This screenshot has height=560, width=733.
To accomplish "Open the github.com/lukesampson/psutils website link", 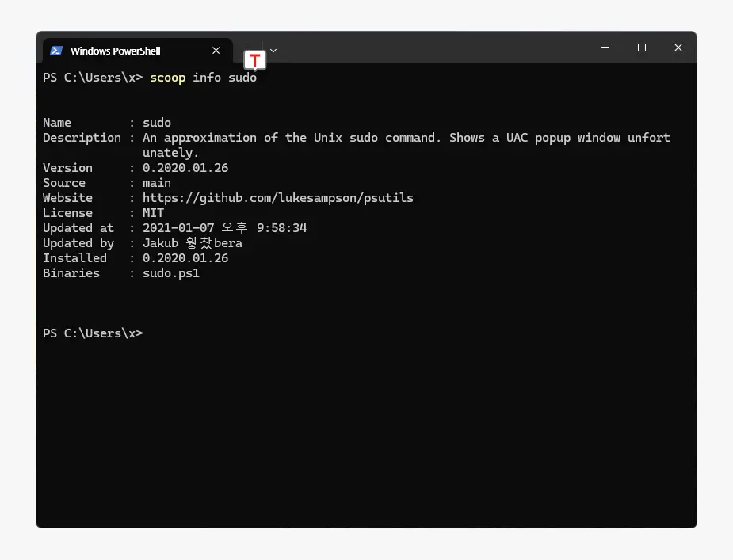I will click(277, 198).
